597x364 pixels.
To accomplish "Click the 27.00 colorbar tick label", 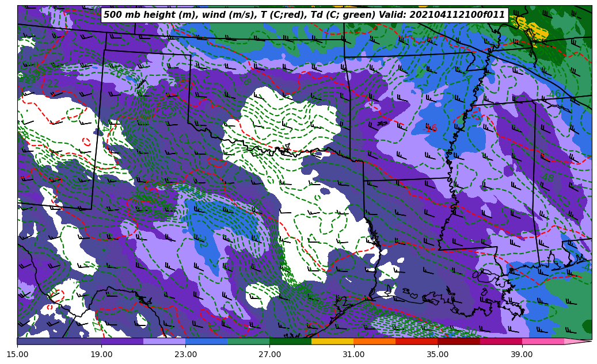I will coord(269,355).
